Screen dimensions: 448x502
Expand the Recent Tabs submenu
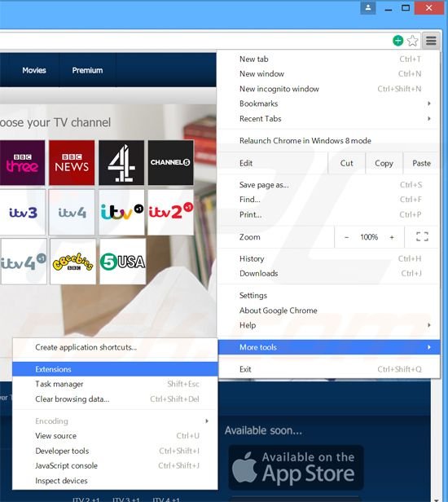330,119
